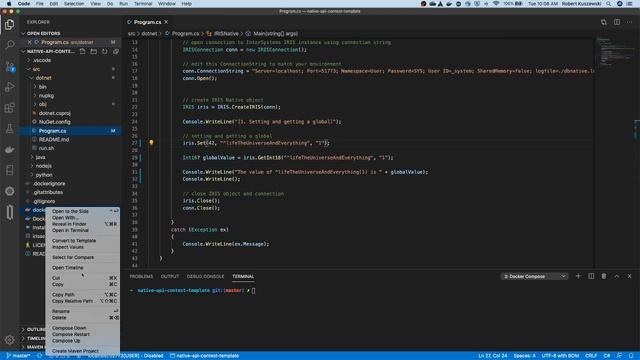Open Source Control view in activity bar

tap(9, 66)
